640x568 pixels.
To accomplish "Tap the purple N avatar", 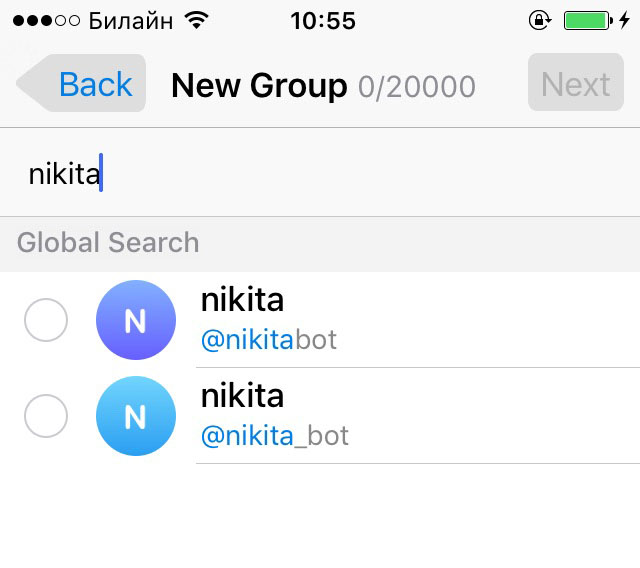I will pyautogui.click(x=136, y=320).
